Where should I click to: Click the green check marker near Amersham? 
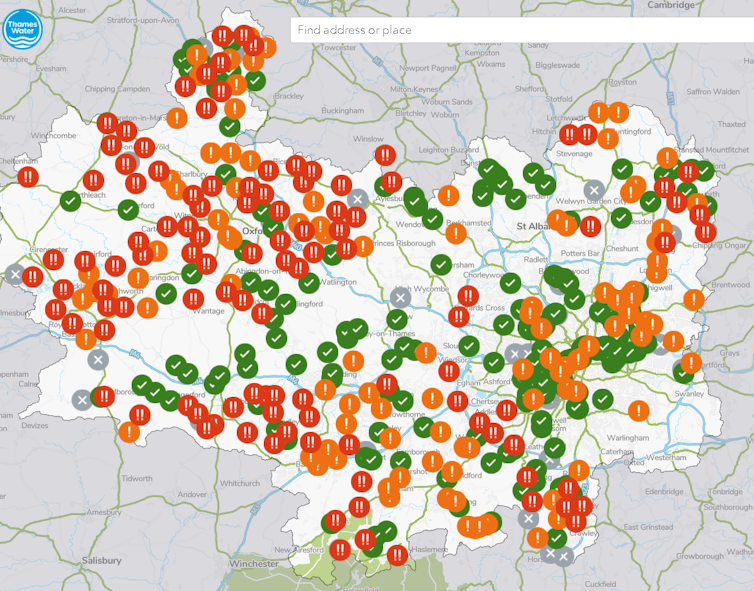[441, 264]
